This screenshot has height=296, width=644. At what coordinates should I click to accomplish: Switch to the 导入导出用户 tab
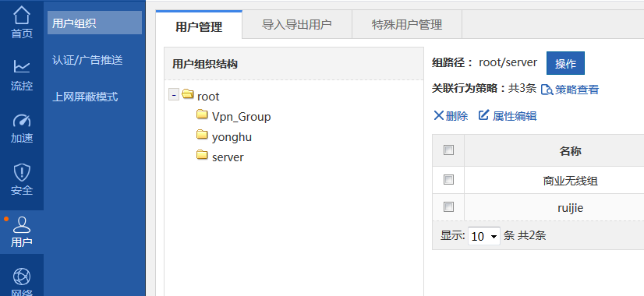(x=297, y=24)
